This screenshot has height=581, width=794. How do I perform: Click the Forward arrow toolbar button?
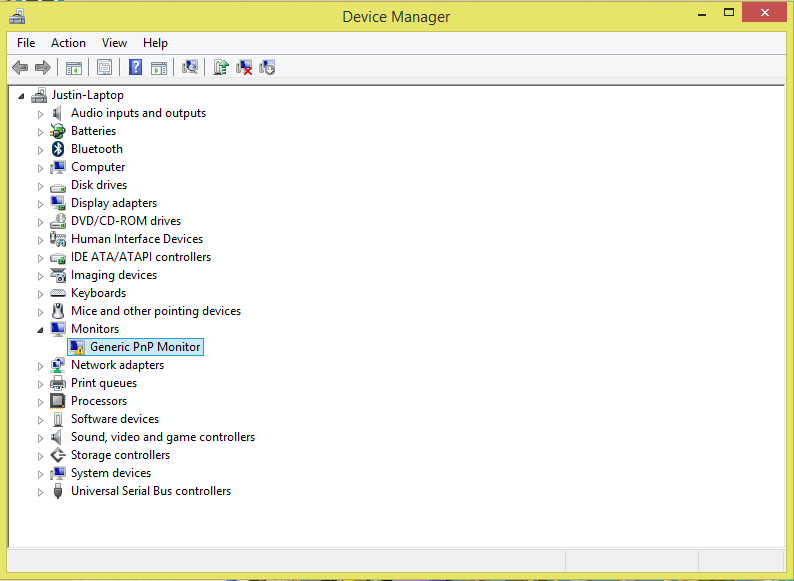tap(42, 67)
